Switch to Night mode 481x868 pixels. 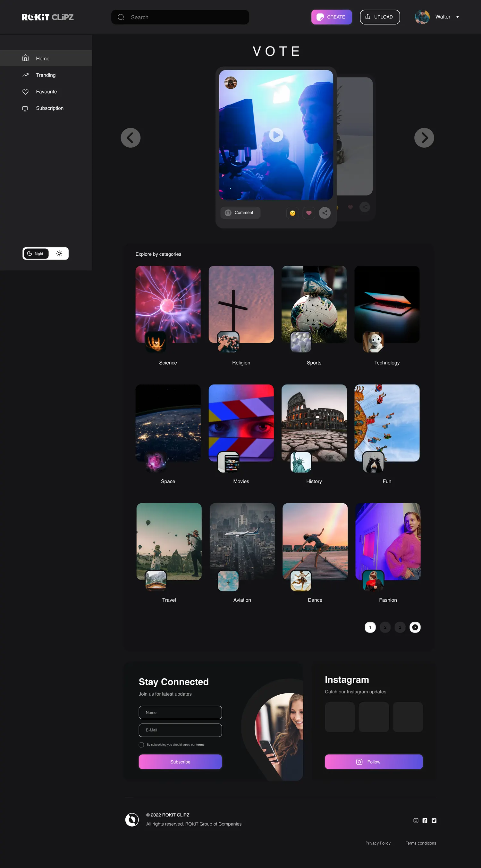tap(36, 253)
